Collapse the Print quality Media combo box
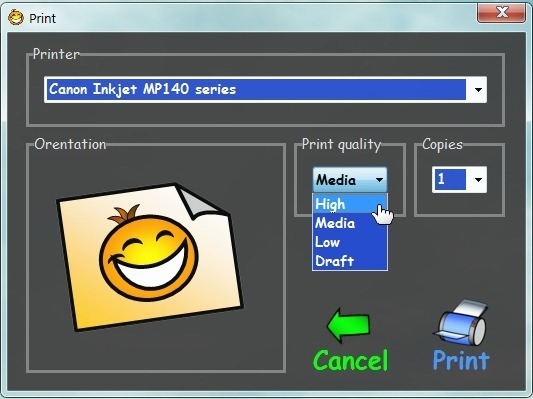Image resolution: width=533 pixels, height=399 pixels. pos(350,180)
